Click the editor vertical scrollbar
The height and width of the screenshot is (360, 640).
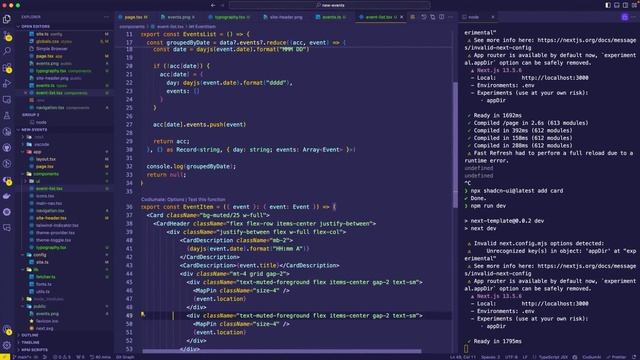(x=455, y=145)
